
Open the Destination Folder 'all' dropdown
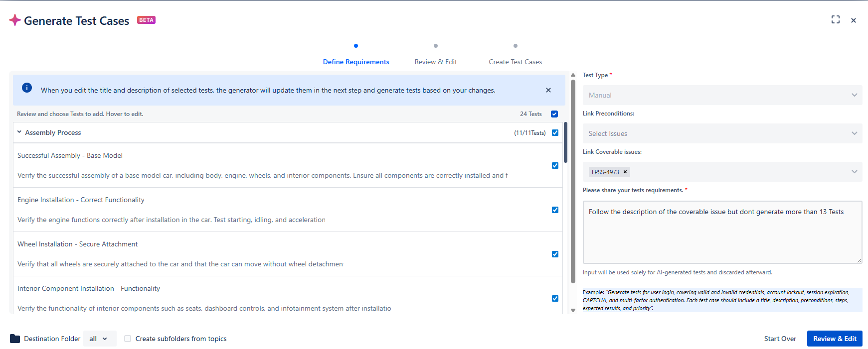99,339
